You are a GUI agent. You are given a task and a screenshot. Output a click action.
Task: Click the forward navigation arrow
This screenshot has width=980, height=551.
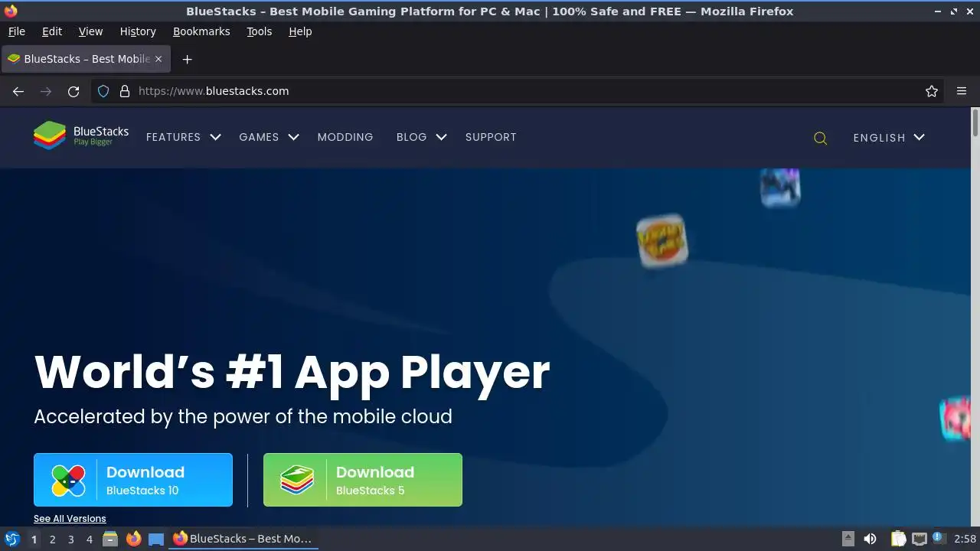tap(46, 91)
